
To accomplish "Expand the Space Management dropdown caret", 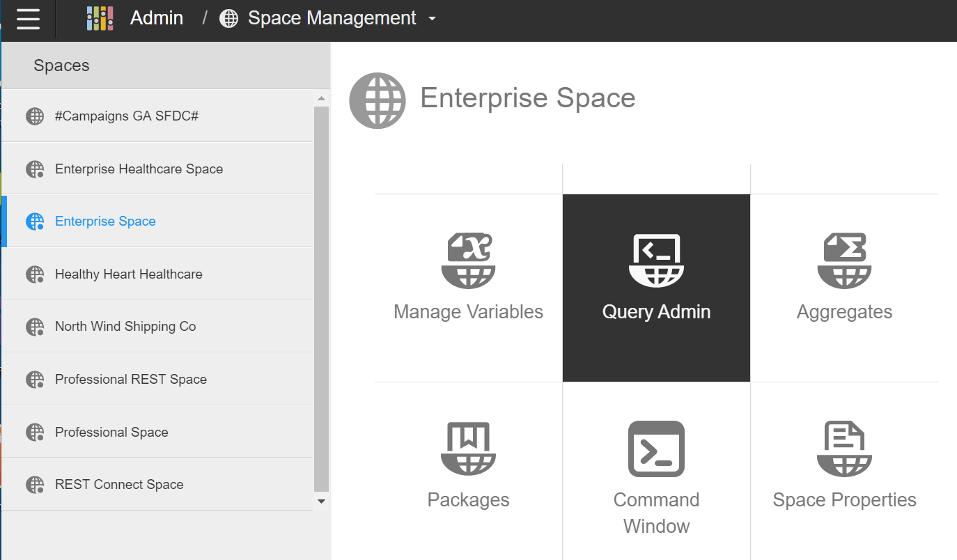I will pyautogui.click(x=432, y=19).
